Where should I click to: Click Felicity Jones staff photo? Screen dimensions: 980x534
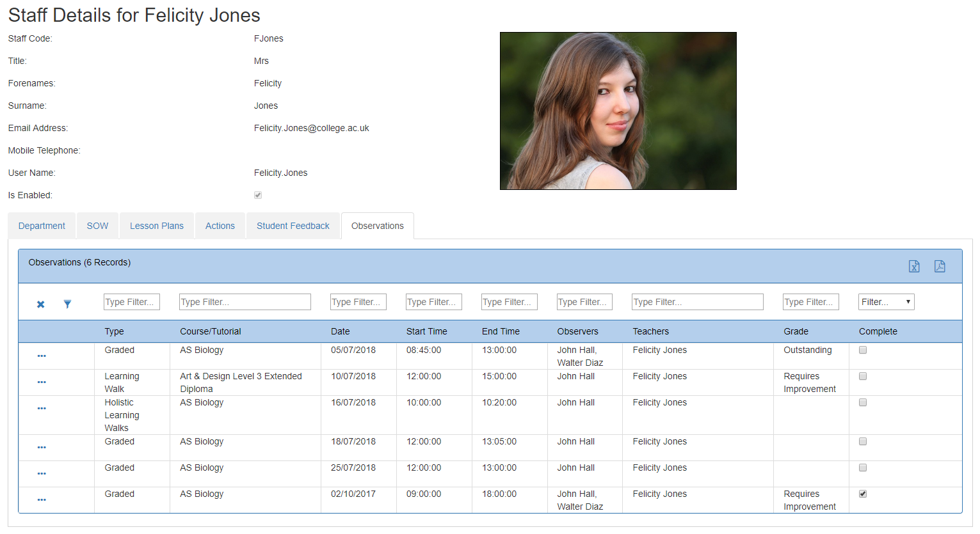click(x=618, y=111)
